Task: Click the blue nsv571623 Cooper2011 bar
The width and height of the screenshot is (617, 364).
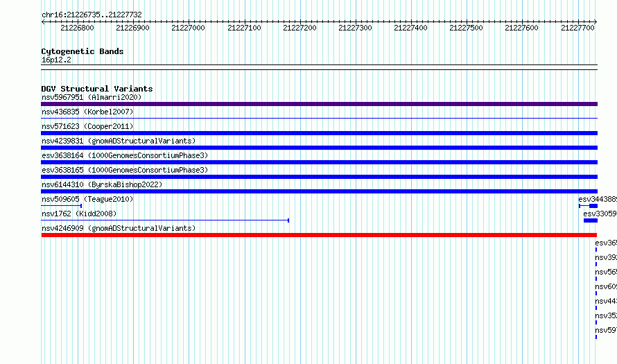Action: [x=319, y=133]
